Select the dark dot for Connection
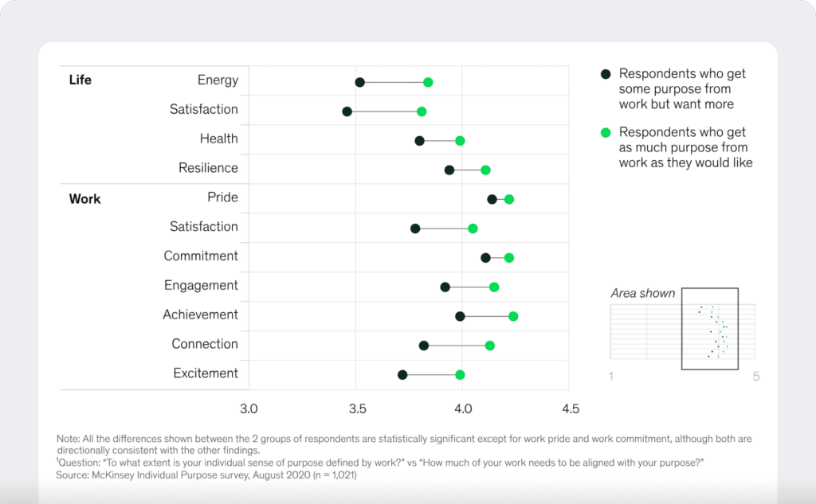The image size is (816, 504). point(424,346)
